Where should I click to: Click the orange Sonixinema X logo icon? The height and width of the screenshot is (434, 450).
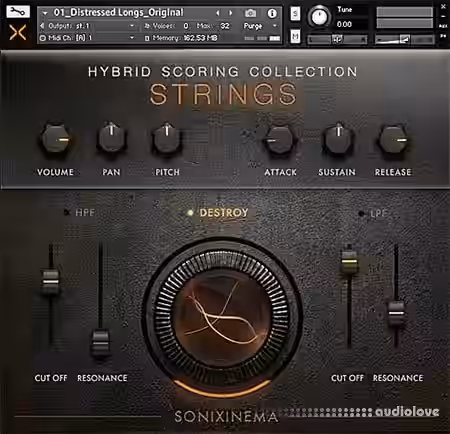point(18,33)
